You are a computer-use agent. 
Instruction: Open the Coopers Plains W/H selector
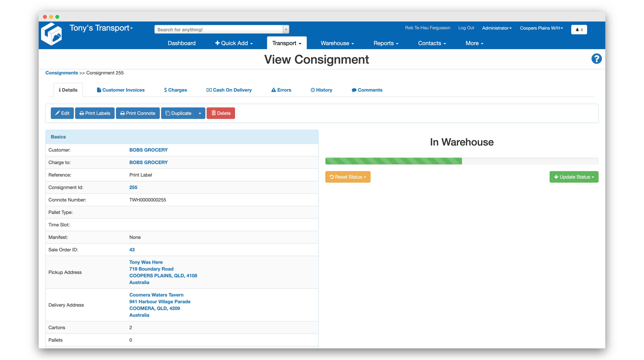541,28
